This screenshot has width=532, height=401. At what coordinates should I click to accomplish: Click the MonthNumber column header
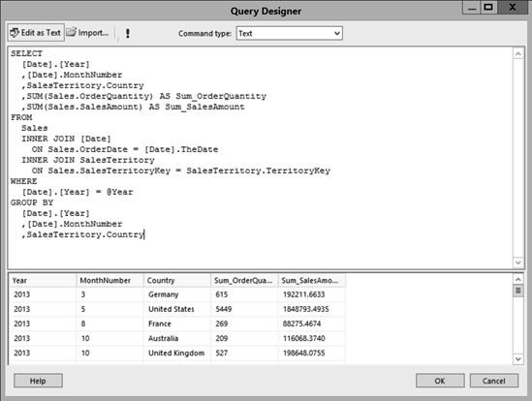point(110,281)
